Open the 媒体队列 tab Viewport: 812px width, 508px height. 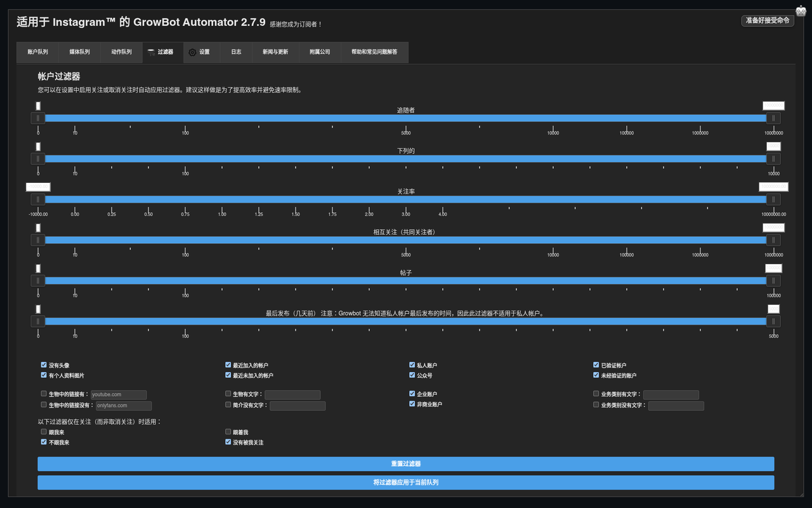pos(79,52)
